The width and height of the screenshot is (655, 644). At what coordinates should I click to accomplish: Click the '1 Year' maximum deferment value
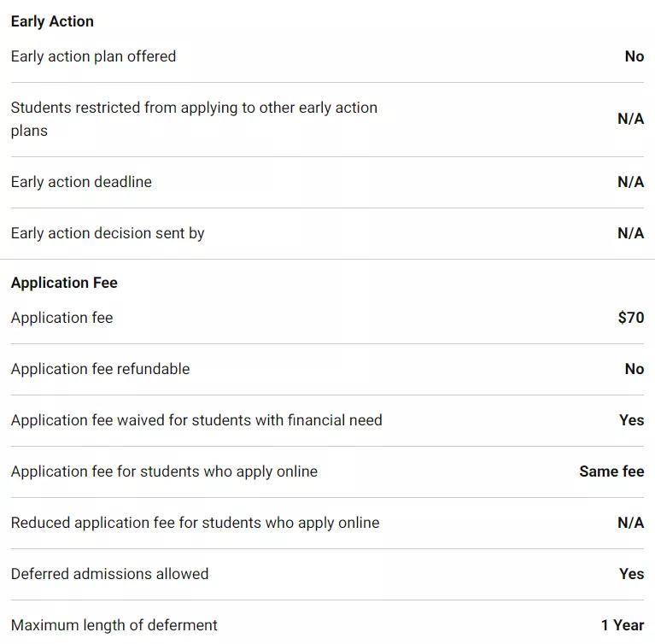(623, 625)
